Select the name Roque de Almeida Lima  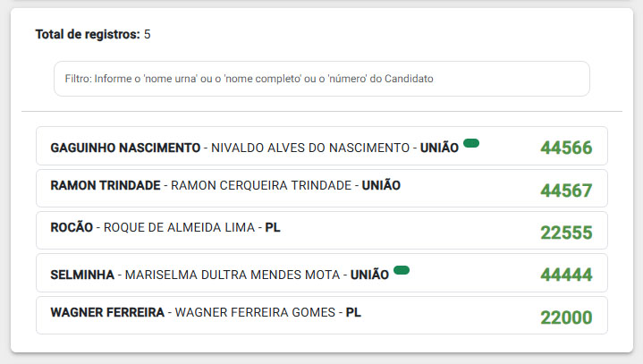coord(179,227)
